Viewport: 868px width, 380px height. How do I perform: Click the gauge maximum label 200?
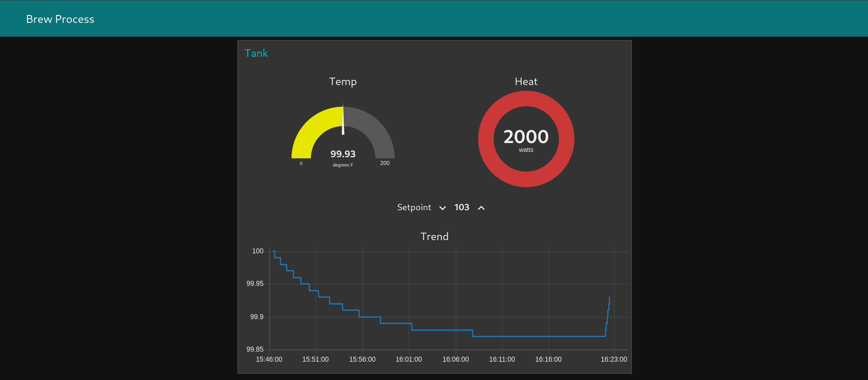(x=385, y=163)
